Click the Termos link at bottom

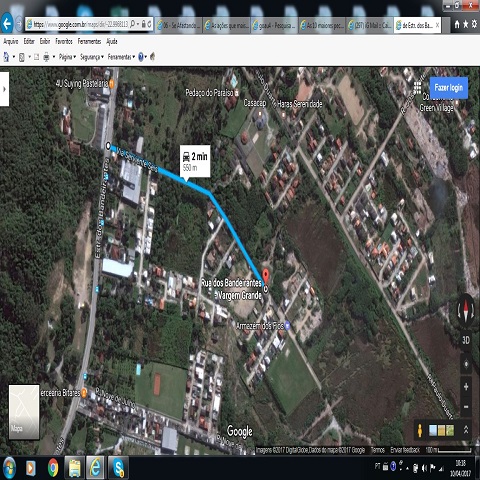[x=378, y=450]
